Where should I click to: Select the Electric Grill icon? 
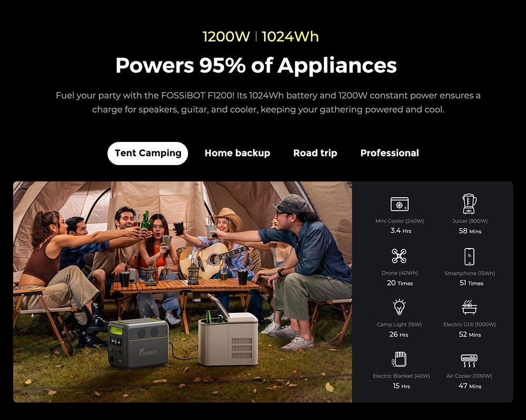point(469,307)
